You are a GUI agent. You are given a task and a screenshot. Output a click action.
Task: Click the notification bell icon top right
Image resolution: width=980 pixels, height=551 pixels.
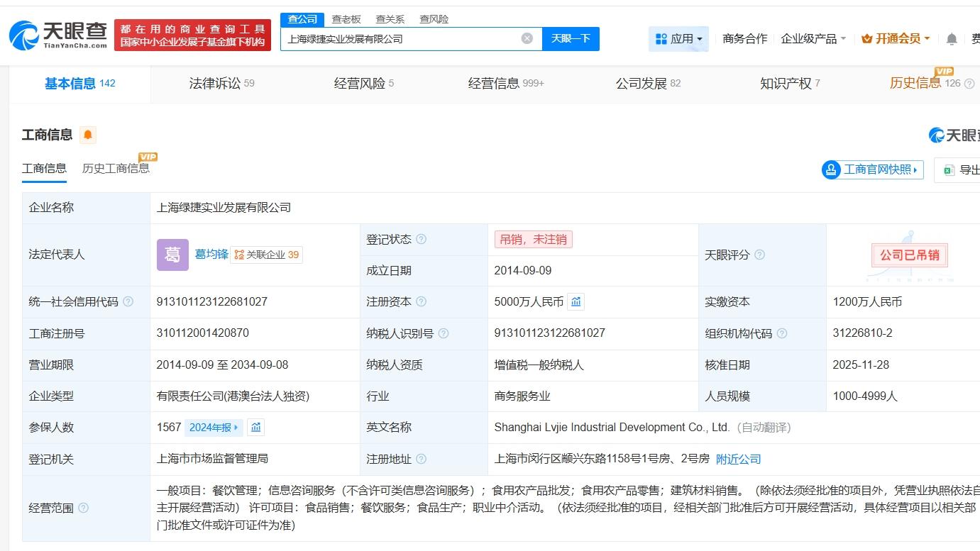point(951,40)
